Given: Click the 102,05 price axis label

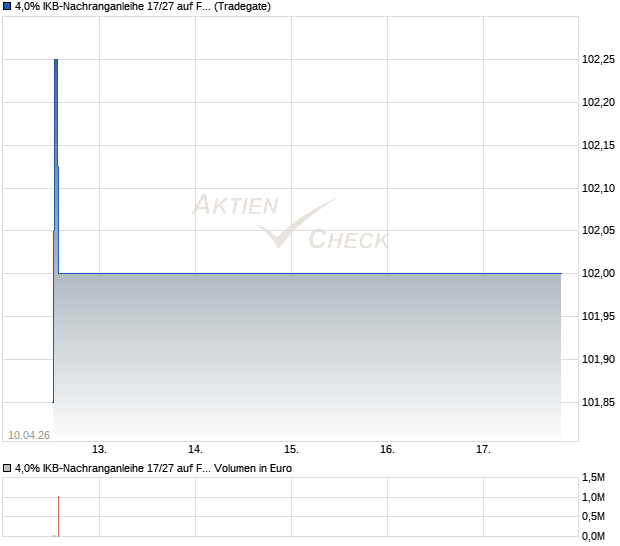Looking at the screenshot, I should pyautogui.click(x=598, y=230).
